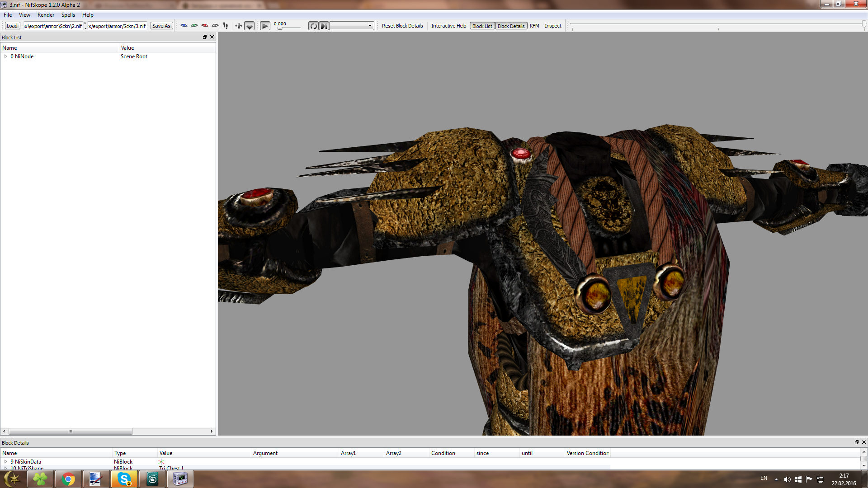Open the image editor taskbar app

pos(96,479)
